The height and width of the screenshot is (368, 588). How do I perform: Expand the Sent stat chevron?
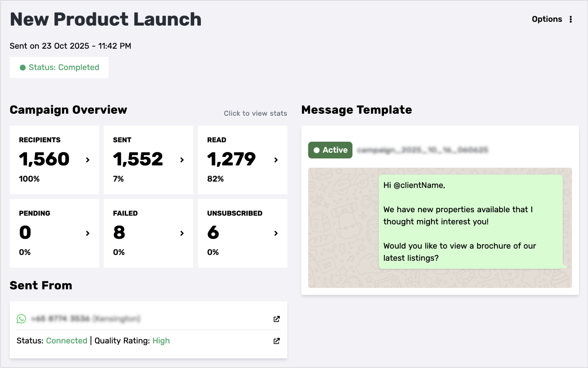(182, 160)
